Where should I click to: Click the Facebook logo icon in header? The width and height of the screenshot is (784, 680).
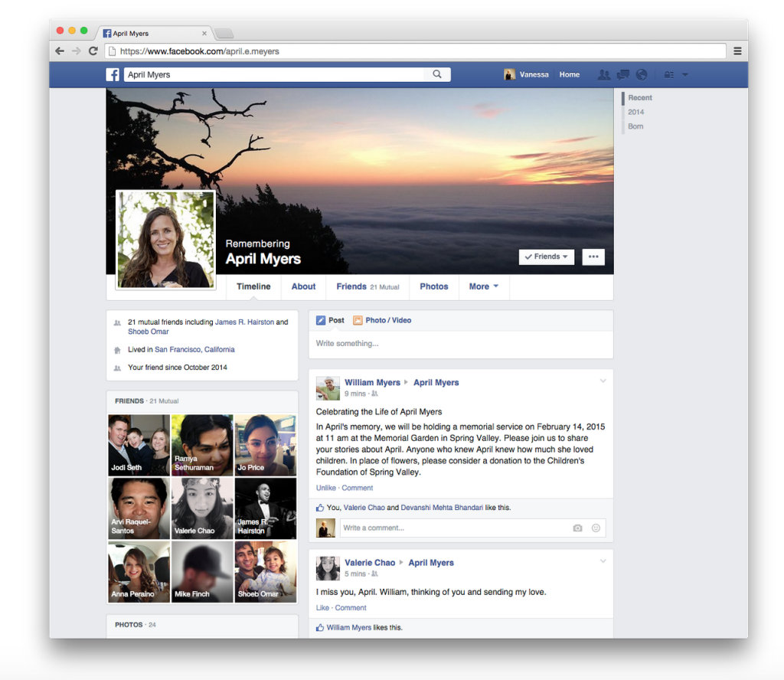(113, 74)
